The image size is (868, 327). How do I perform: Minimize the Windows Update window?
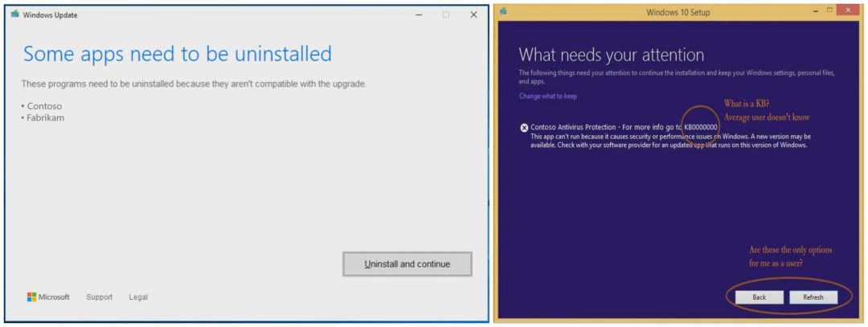[x=419, y=15]
